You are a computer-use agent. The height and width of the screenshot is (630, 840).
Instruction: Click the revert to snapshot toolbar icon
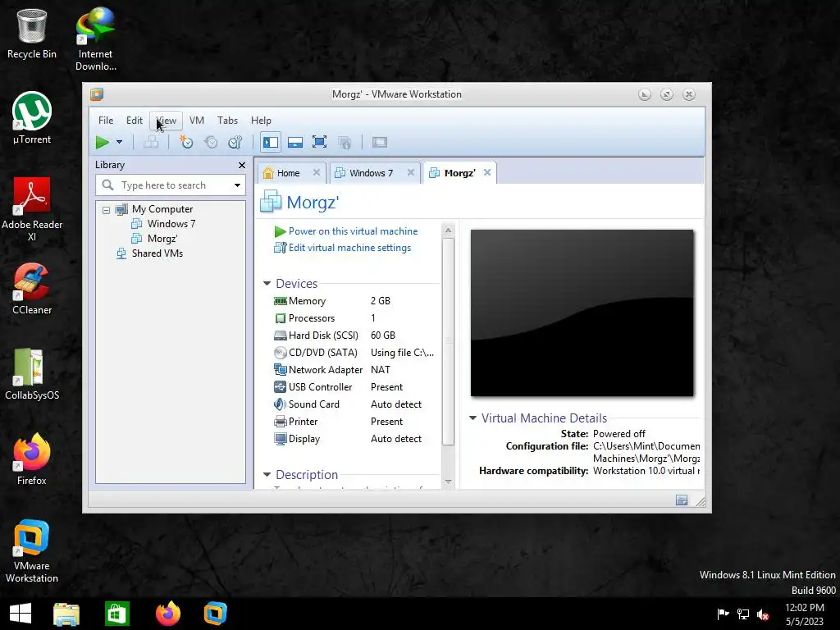pos(211,143)
